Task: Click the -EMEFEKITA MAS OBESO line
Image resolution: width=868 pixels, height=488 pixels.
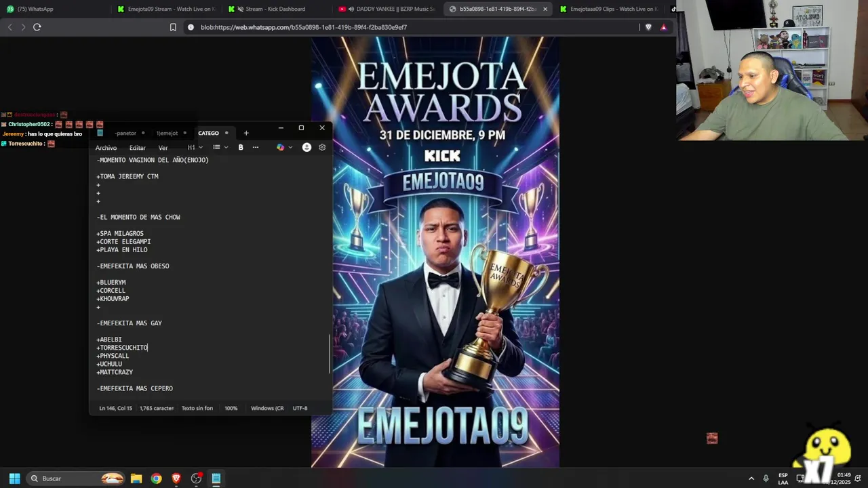Action: [133, 266]
